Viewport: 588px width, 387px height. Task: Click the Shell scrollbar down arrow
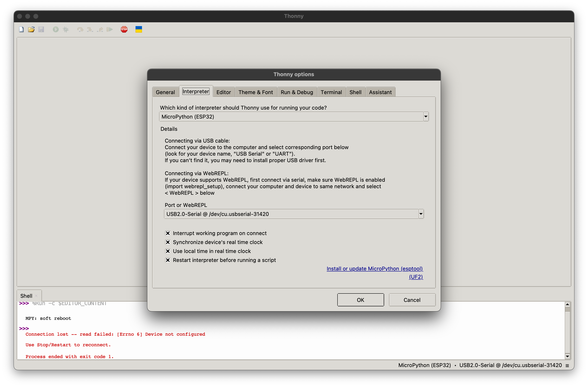point(567,356)
